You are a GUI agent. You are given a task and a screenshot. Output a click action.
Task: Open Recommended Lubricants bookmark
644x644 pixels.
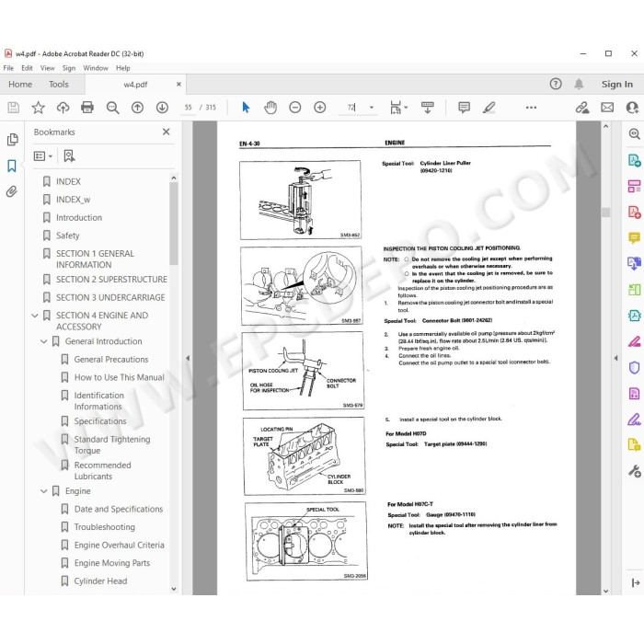103,471
